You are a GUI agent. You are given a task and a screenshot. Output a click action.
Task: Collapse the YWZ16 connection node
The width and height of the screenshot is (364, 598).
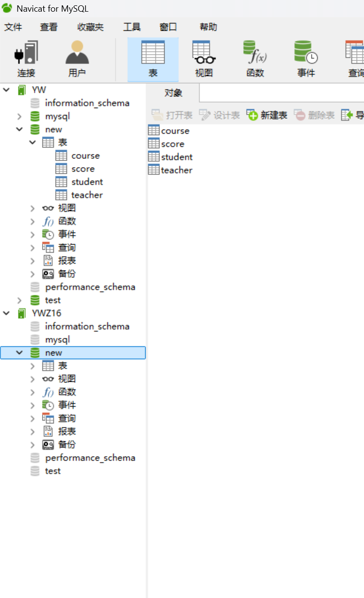7,313
